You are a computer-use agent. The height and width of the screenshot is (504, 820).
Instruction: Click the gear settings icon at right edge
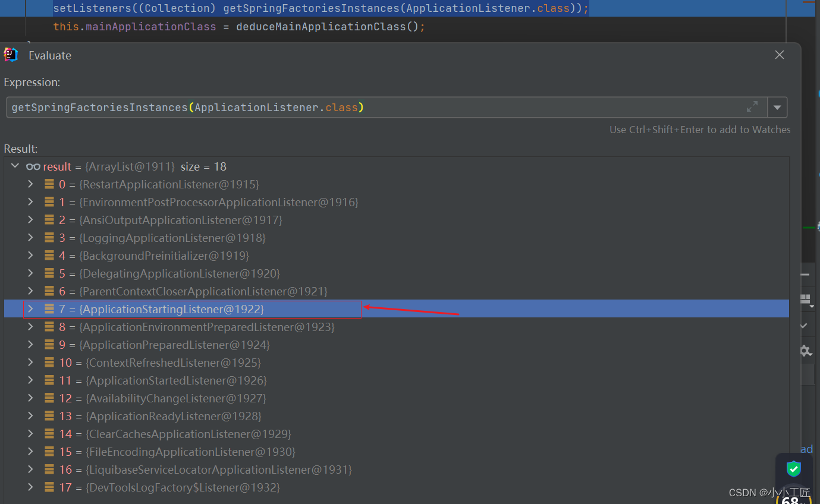[x=806, y=351]
